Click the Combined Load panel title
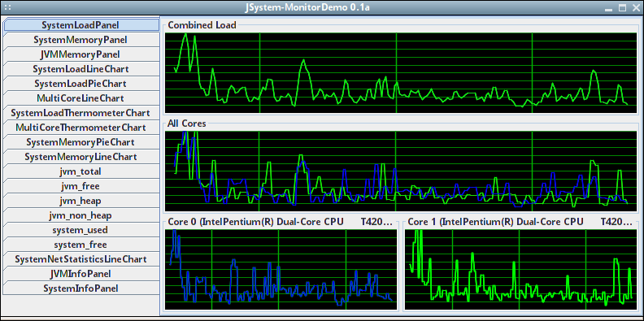The height and width of the screenshot is (321, 644). pos(202,25)
